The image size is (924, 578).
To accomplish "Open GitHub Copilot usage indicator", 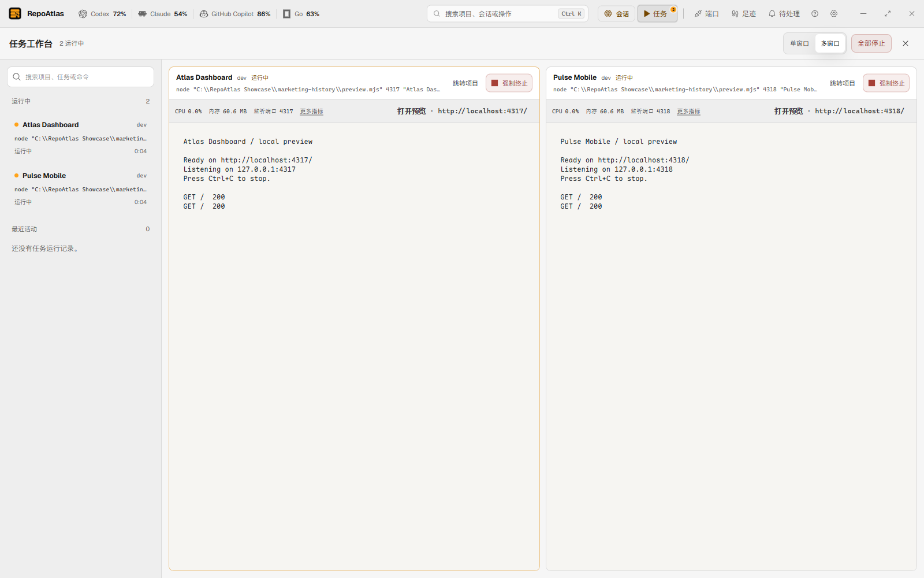I will click(x=235, y=14).
